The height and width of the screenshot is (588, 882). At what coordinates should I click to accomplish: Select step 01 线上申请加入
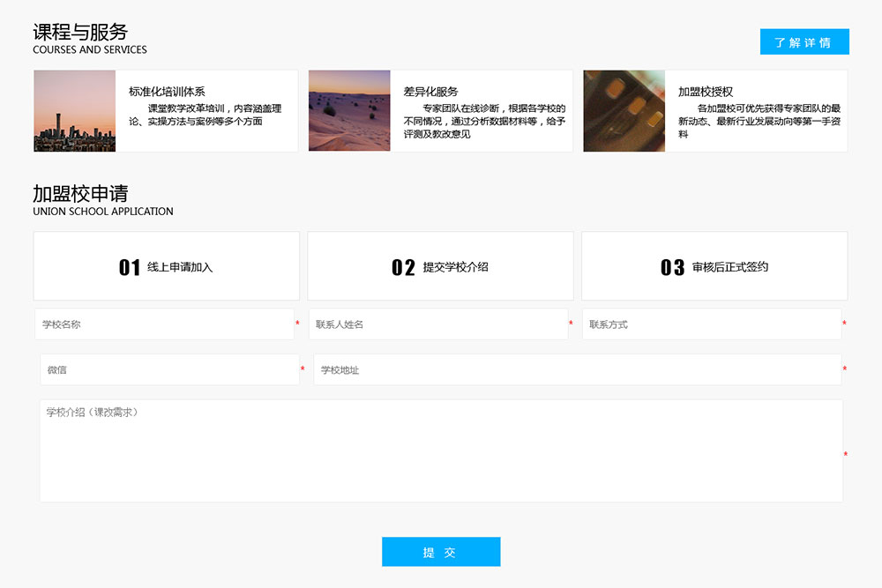pos(166,267)
